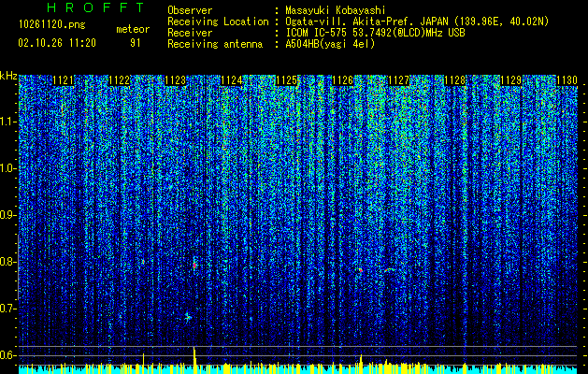This screenshot has width=588, height=374.
Task: Click the date stamp 02.10.26 11:20
Action: click(57, 43)
